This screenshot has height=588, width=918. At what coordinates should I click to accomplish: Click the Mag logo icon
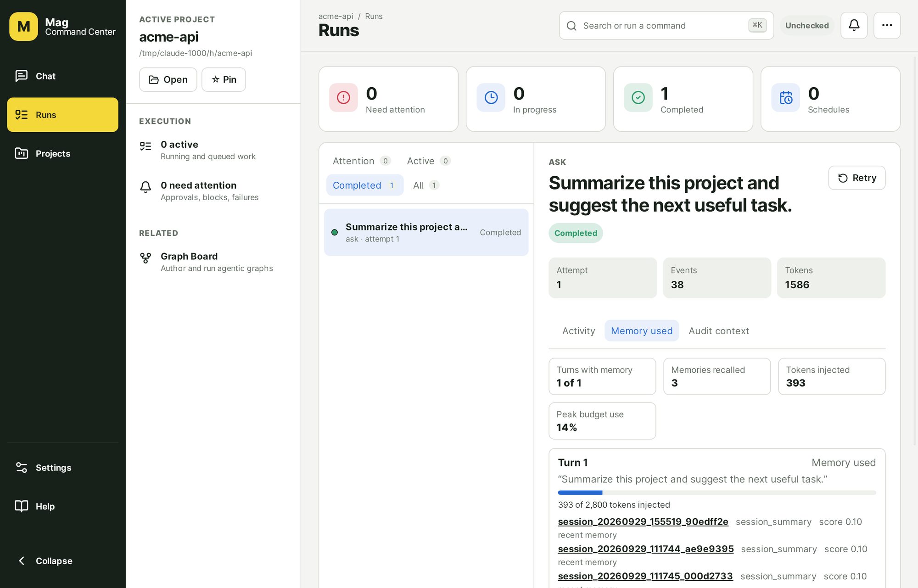(23, 27)
